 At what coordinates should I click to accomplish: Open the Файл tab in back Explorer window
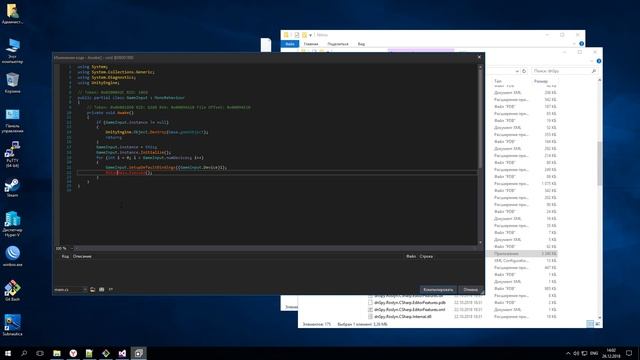tap(290, 44)
